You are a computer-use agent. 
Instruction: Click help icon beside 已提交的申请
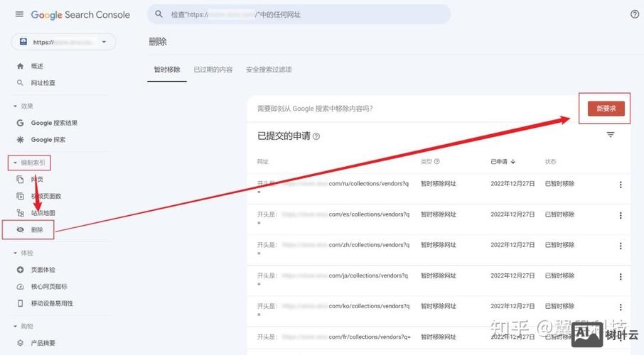(316, 136)
